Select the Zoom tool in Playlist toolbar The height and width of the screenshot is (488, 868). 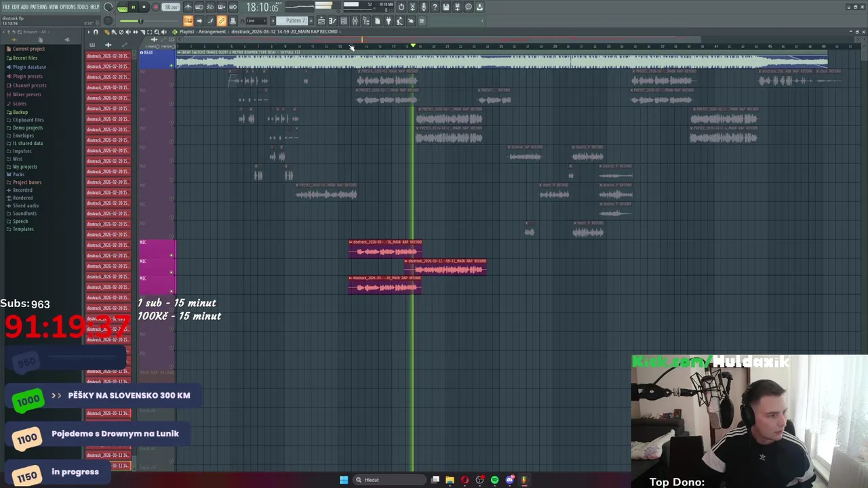coord(157,32)
